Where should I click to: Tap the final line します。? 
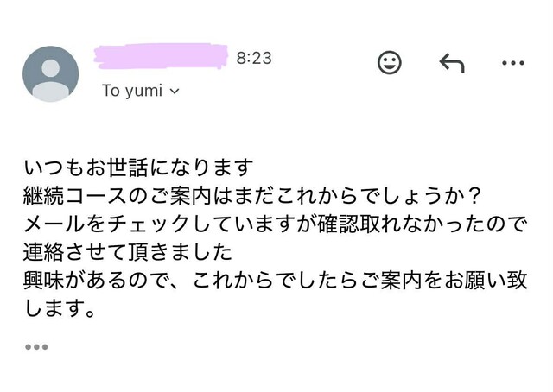click(x=60, y=309)
